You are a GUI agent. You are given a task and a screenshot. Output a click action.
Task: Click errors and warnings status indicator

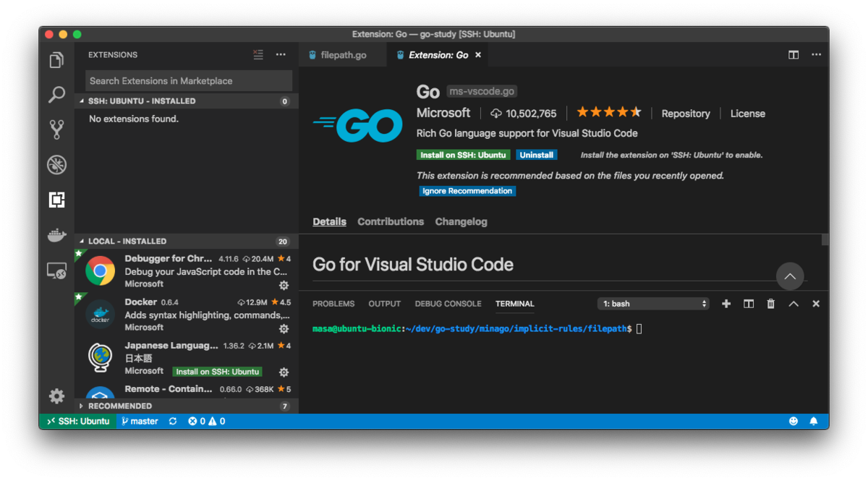207,421
